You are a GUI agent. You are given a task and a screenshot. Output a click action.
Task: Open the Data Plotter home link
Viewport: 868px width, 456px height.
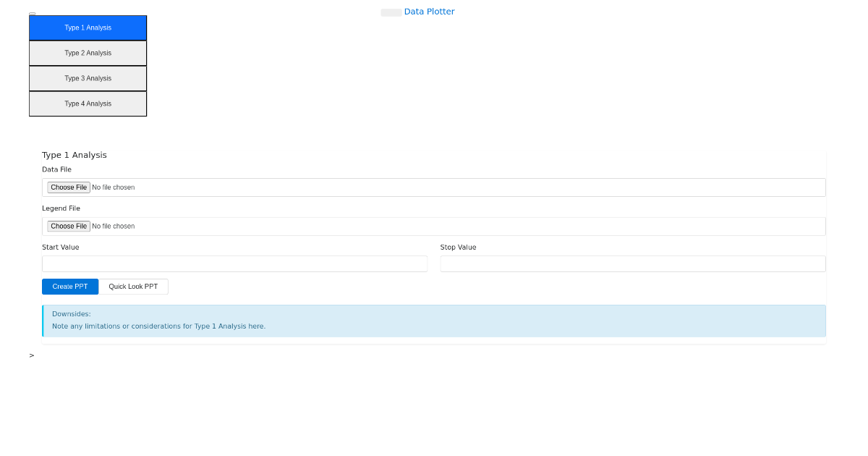pyautogui.click(x=430, y=12)
